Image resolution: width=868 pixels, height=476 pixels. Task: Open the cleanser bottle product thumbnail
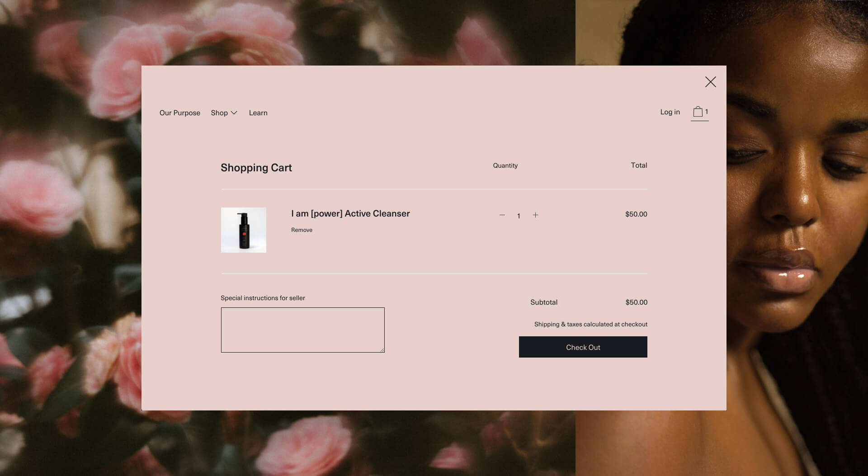(x=243, y=230)
